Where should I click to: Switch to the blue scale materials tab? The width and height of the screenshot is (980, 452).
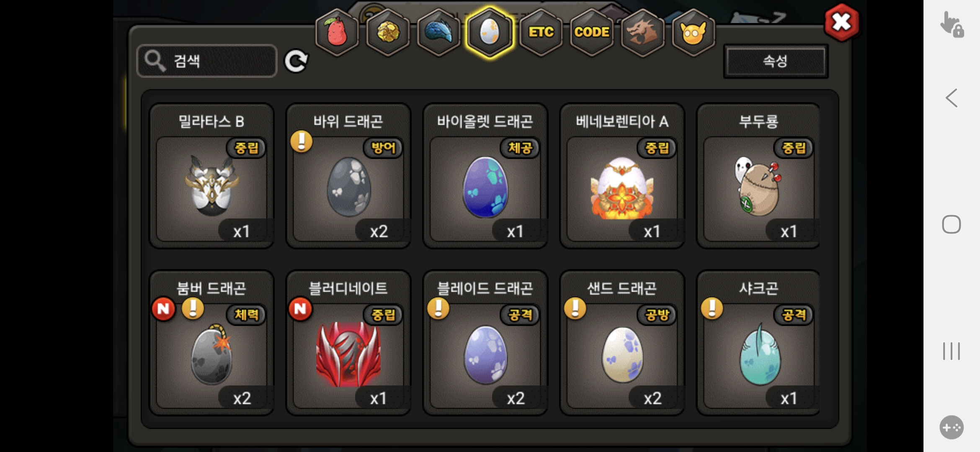439,32
